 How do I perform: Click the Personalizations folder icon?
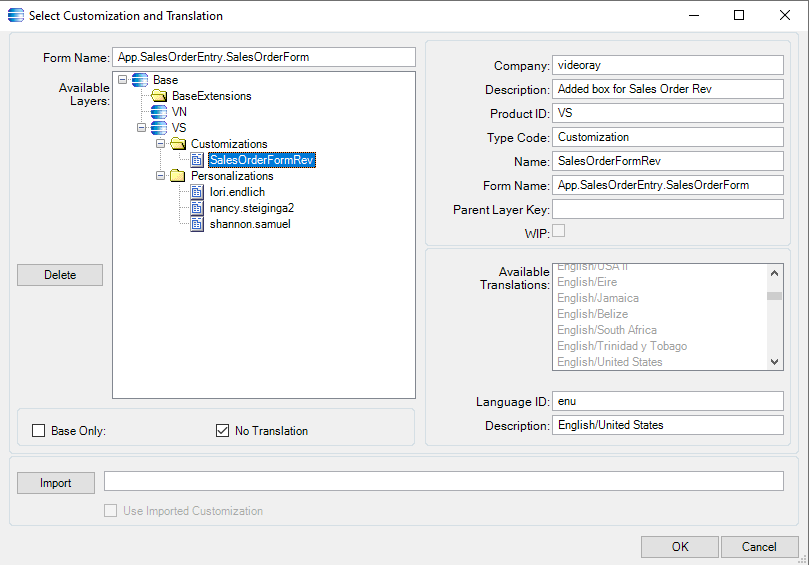click(178, 176)
